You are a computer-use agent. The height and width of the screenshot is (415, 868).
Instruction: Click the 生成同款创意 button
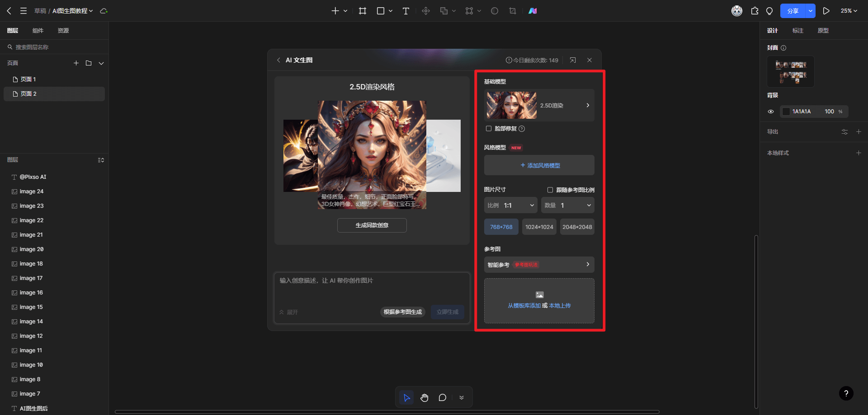372,225
